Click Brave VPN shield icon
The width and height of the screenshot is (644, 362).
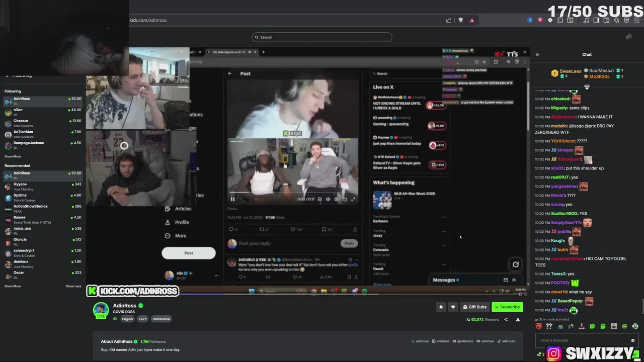coord(626,20)
